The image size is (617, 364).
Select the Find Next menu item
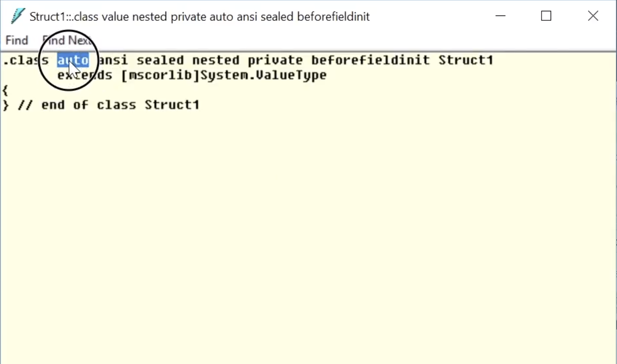[x=68, y=40]
